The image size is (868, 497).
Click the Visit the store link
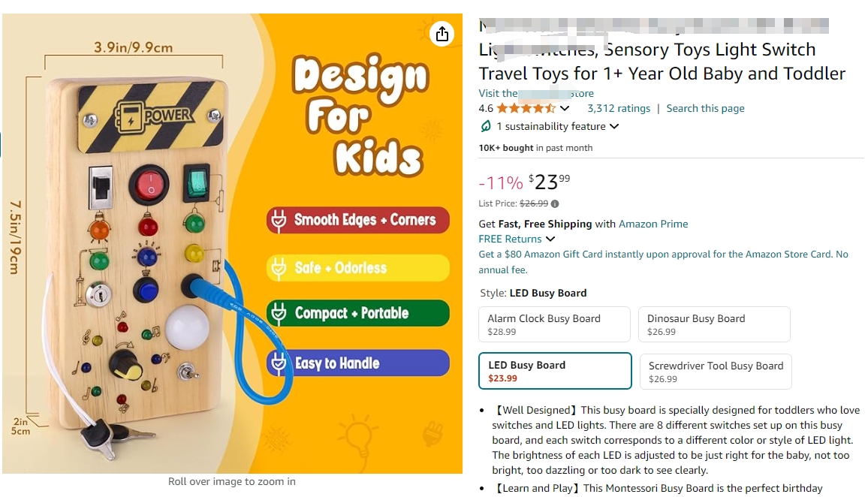click(536, 94)
